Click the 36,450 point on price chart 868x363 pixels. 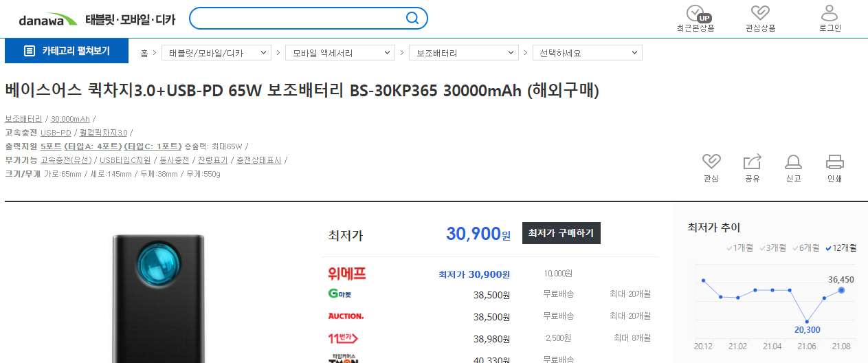pyautogui.click(x=841, y=290)
